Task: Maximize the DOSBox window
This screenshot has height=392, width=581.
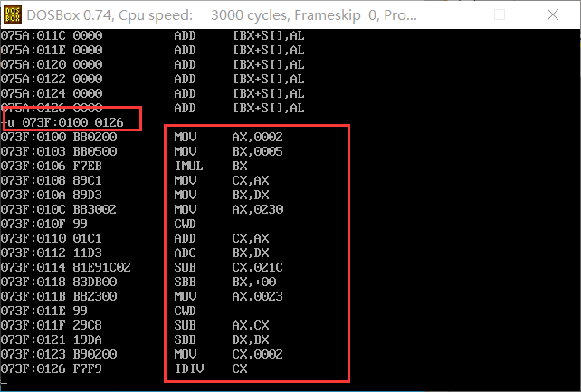Action: [500, 14]
